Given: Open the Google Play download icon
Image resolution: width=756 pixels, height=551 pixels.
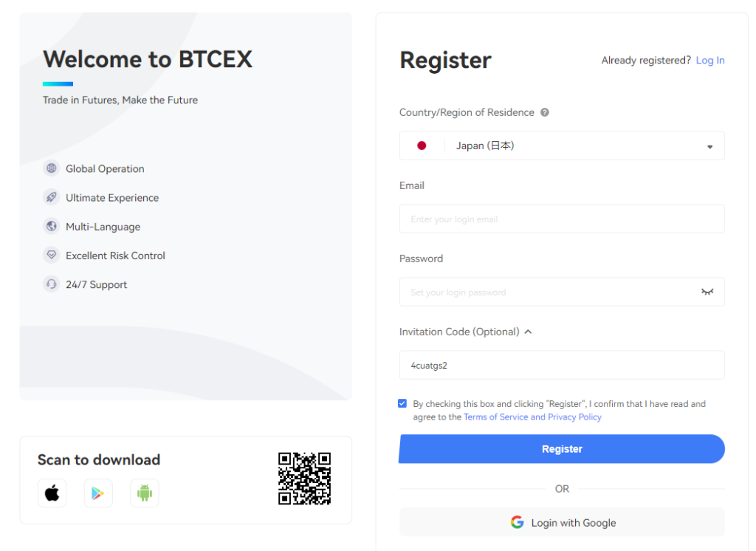Looking at the screenshot, I should [98, 493].
